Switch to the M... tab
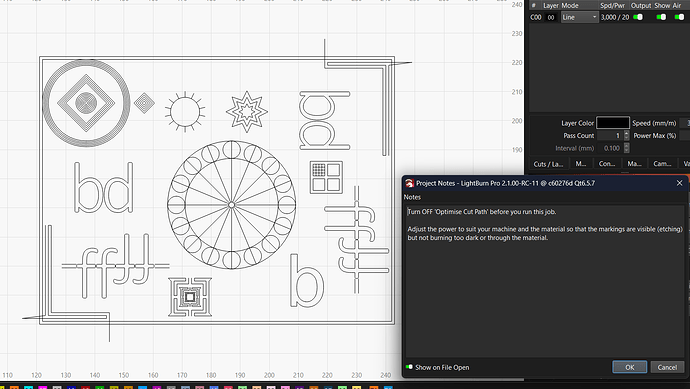 click(x=581, y=164)
